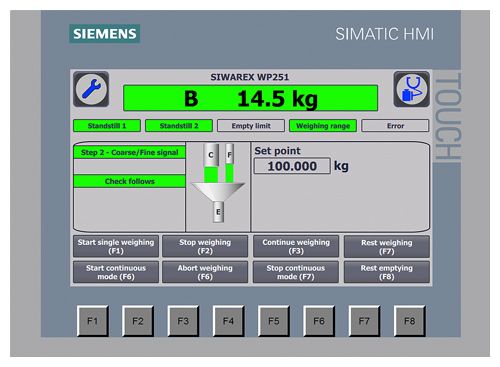Viewport: 500px width, 367px height.
Task: Click the funnel hopper graphic
Action: (218, 192)
